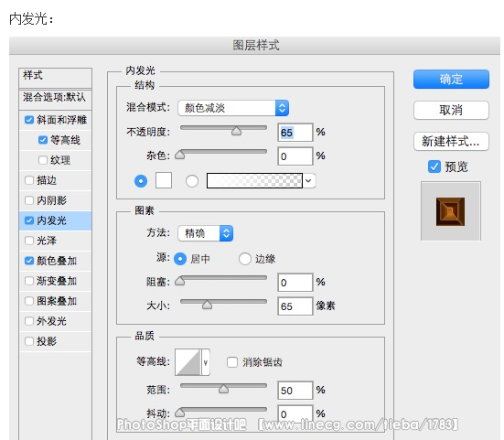
Task: Uncheck 等高线 checkbox in styles list
Action: pos(43,140)
